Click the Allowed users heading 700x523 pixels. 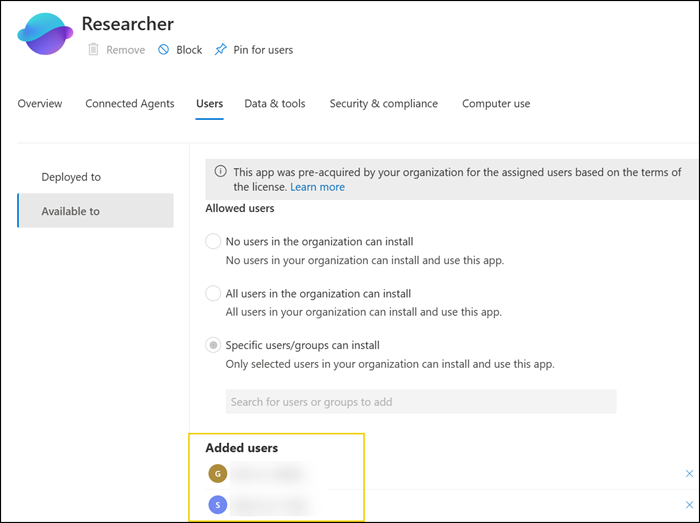(x=240, y=208)
